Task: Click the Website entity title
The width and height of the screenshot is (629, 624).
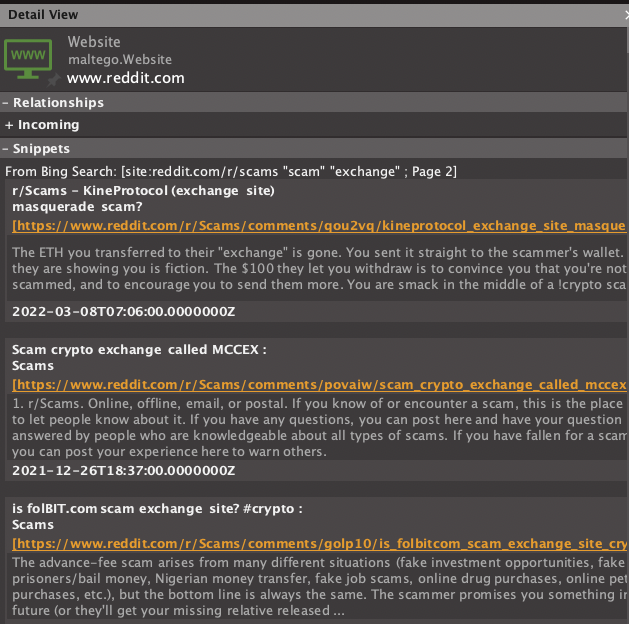Action: pyautogui.click(x=94, y=42)
